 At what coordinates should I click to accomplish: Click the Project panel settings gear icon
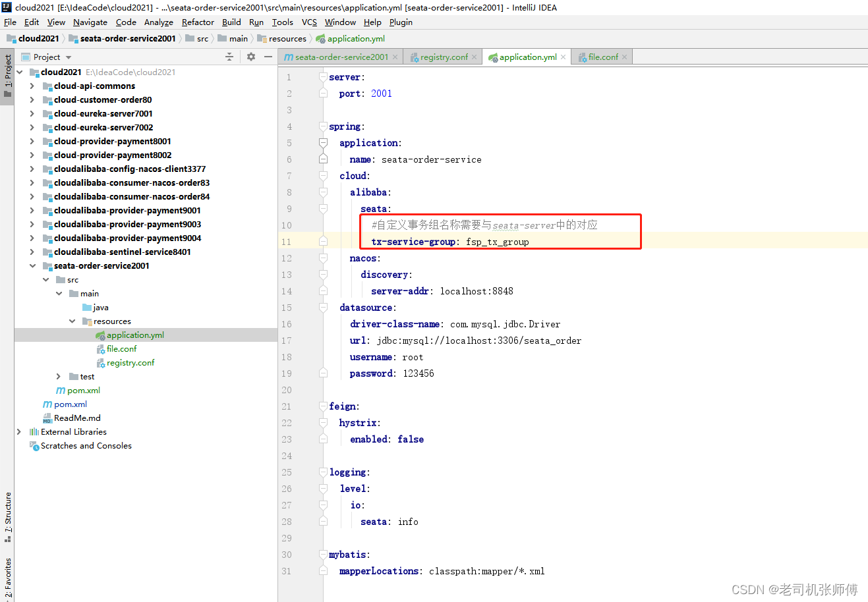tap(251, 57)
